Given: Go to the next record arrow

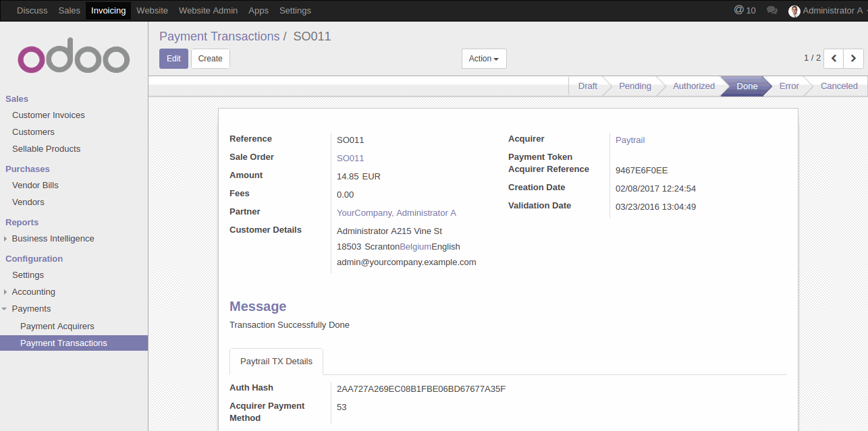Looking at the screenshot, I should click(854, 59).
